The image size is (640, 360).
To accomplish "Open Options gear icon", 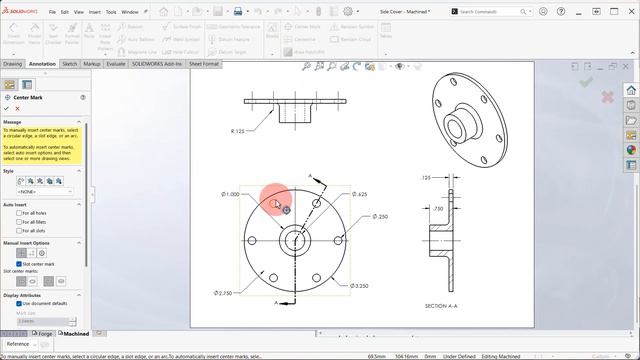I will 348,12.
